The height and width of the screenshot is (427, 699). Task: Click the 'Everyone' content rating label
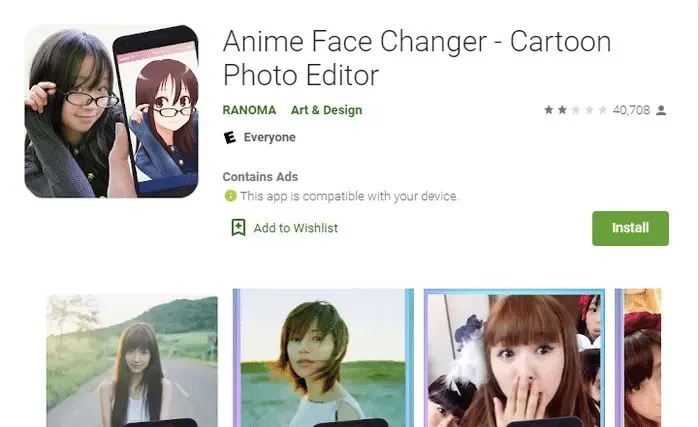[x=269, y=138]
